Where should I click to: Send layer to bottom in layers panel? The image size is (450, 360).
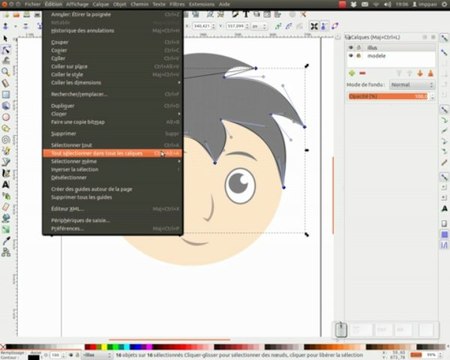tap(430, 73)
